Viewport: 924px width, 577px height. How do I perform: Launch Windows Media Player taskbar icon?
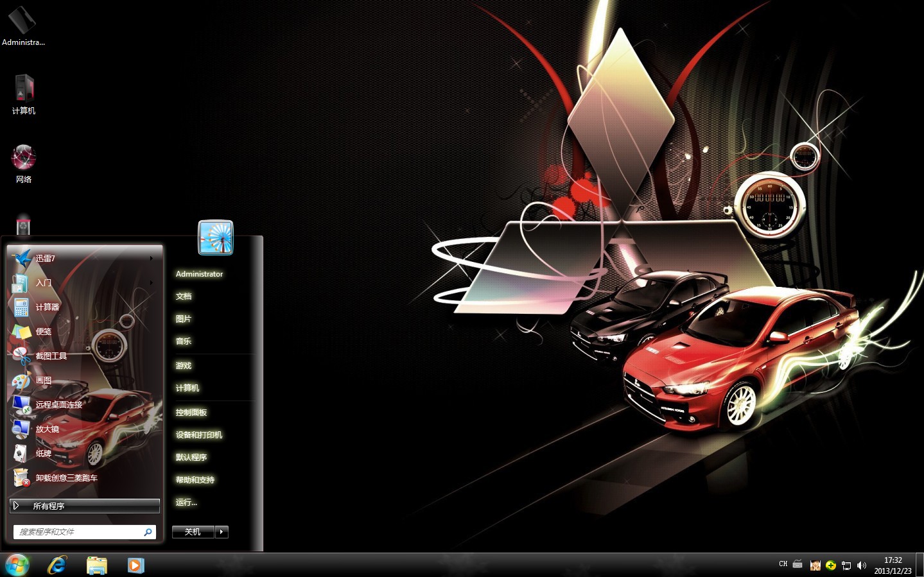click(135, 565)
